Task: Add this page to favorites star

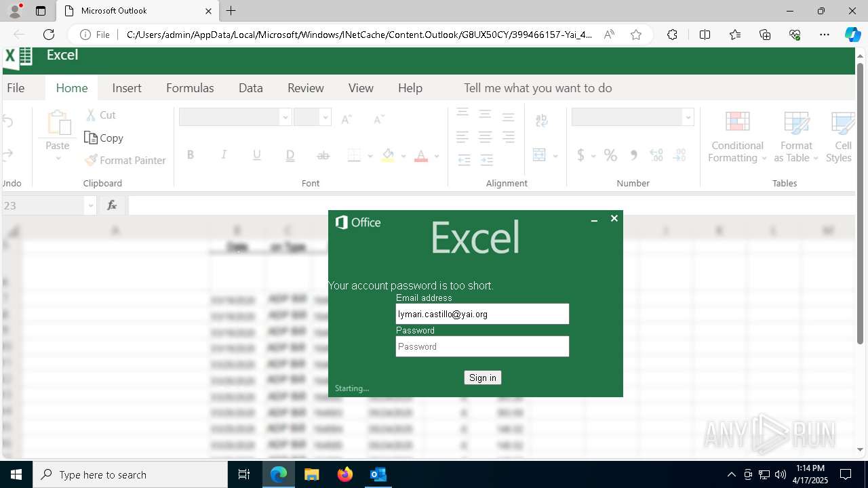Action: click(x=636, y=35)
